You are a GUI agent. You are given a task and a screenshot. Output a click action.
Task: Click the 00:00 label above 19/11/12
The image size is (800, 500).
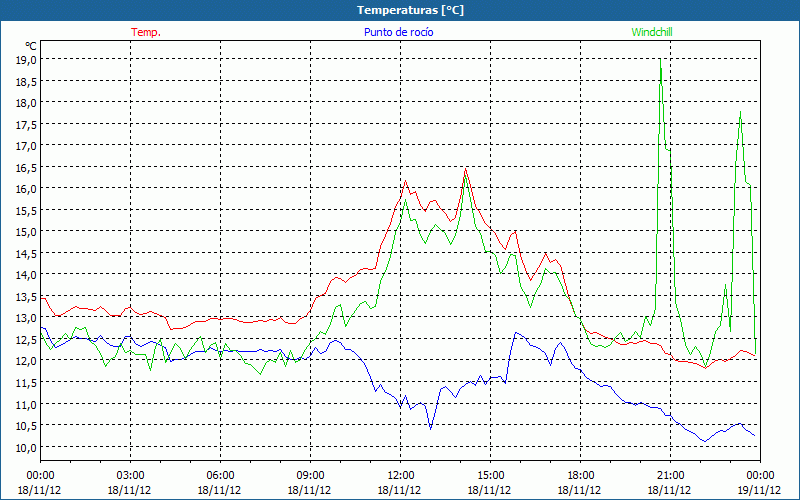click(x=760, y=476)
